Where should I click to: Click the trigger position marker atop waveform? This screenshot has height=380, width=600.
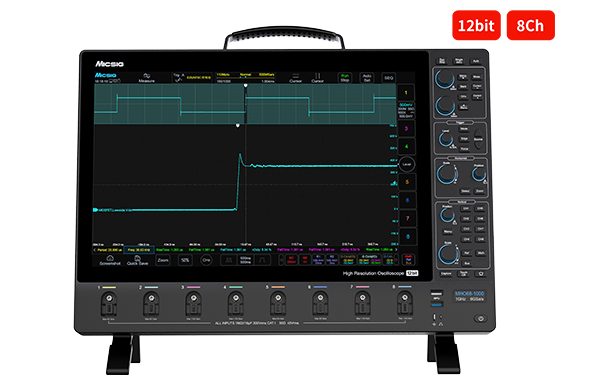246,86
